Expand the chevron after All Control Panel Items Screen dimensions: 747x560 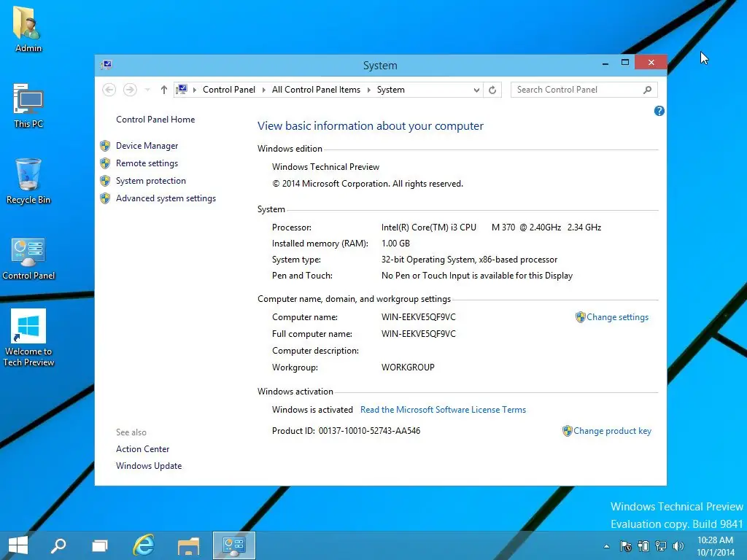pyautogui.click(x=370, y=89)
